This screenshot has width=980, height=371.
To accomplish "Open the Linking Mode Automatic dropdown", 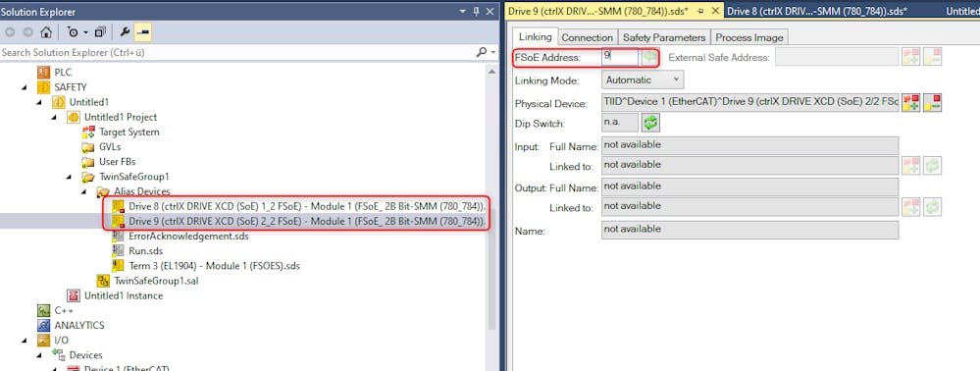I will tap(643, 79).
